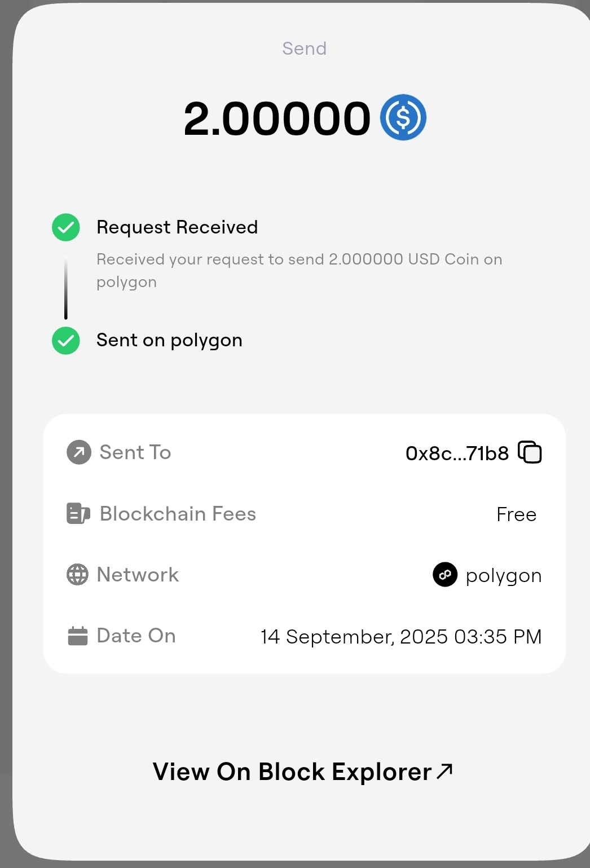Click the polygon network name text
Screen dimensions: 590x868
503,576
